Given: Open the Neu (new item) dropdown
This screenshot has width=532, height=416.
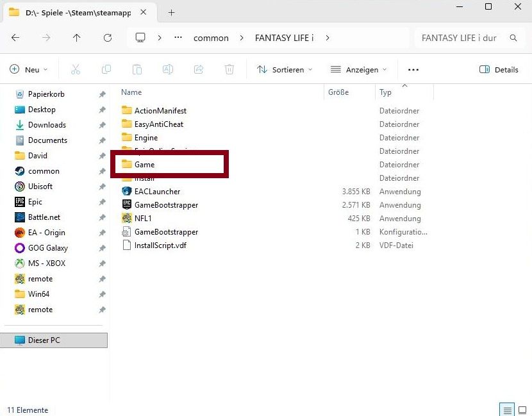Looking at the screenshot, I should (28, 70).
